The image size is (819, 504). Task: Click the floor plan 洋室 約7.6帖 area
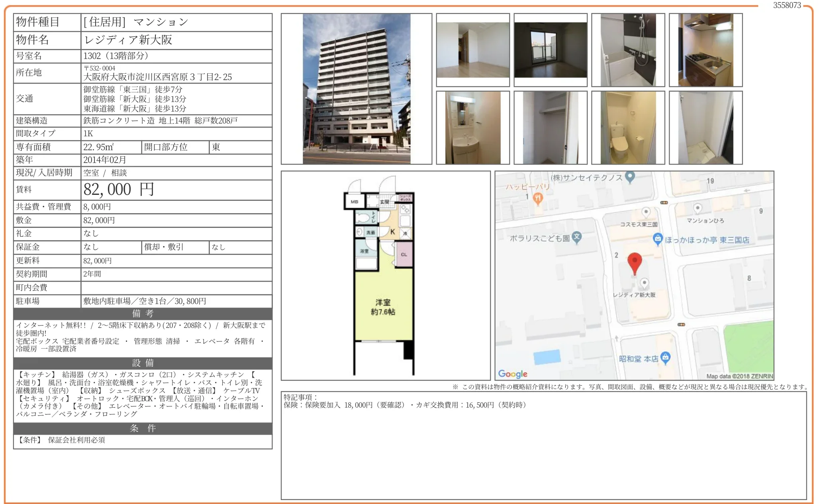[x=383, y=307]
